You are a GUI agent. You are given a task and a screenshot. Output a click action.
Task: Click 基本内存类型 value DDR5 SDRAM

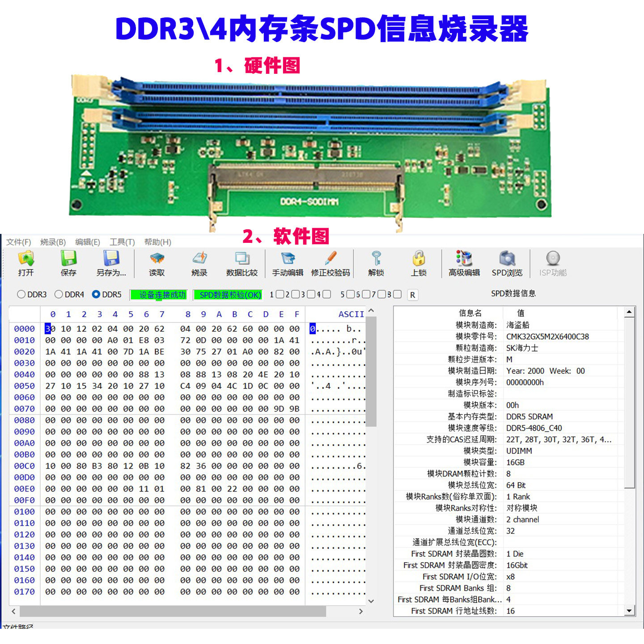coord(530,416)
